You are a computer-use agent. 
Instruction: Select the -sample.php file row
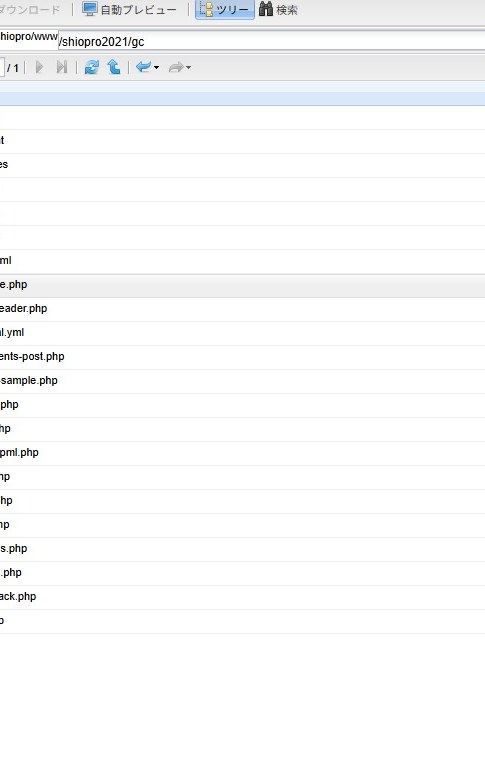click(242, 381)
